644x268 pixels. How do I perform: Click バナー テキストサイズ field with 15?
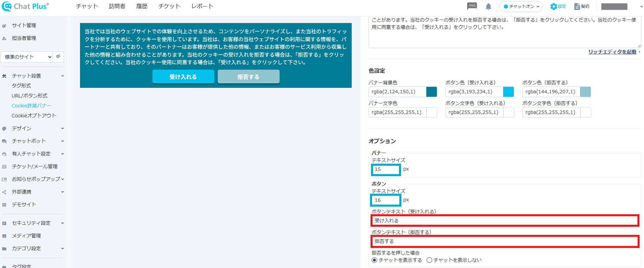pos(386,170)
